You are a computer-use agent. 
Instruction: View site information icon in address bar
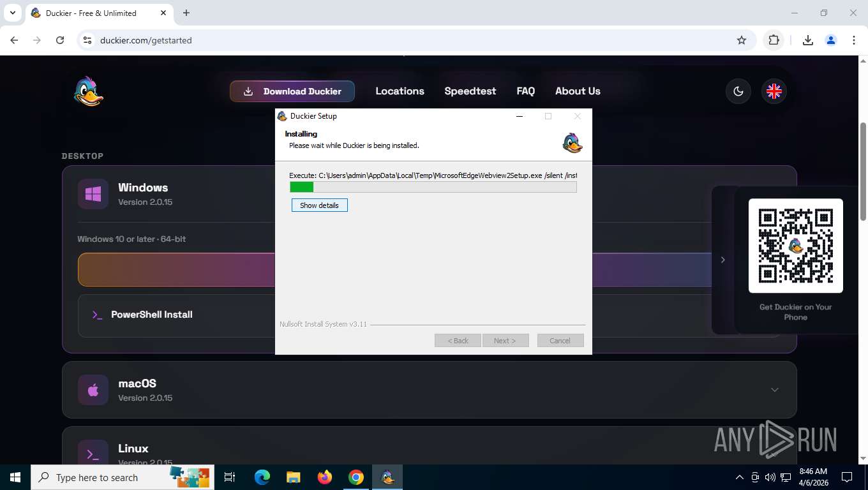(88, 40)
